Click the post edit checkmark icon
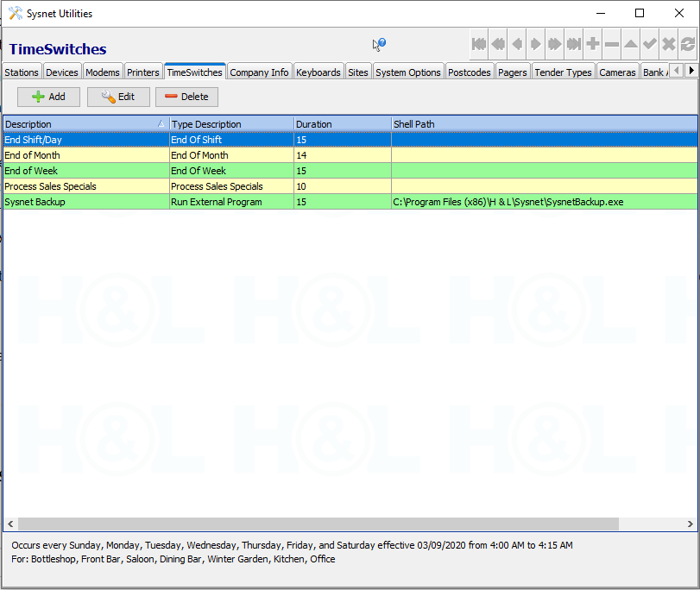The width and height of the screenshot is (700, 590). point(650,44)
